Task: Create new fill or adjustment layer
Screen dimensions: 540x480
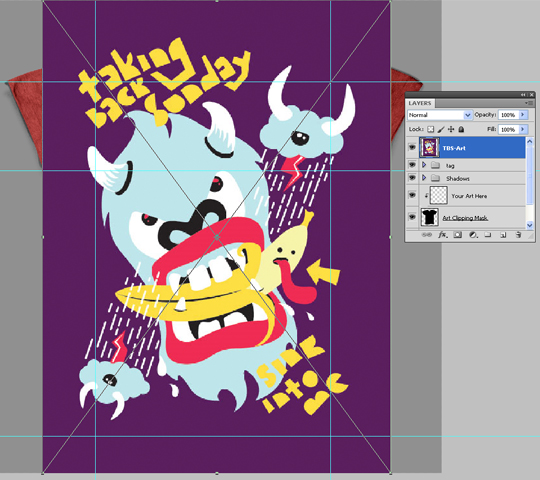Action: (473, 235)
